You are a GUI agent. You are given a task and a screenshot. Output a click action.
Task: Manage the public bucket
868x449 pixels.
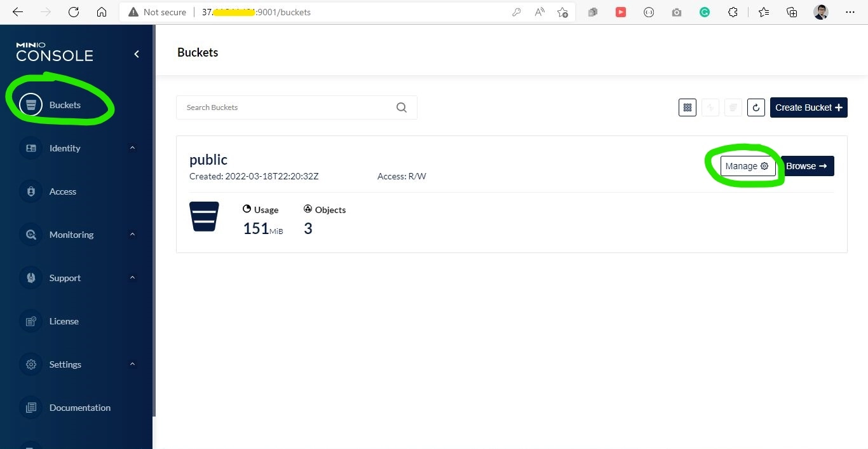point(748,166)
